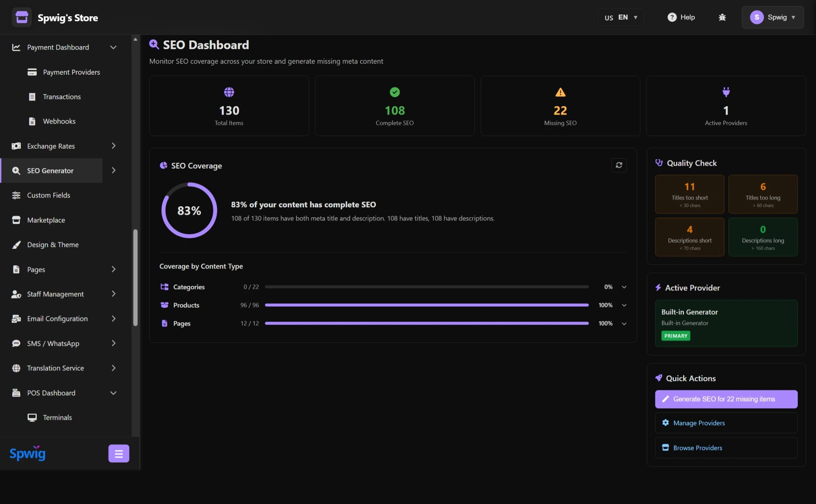The image size is (816, 504).
Task: Click the Built-in Generator provider card
Action: (x=726, y=323)
